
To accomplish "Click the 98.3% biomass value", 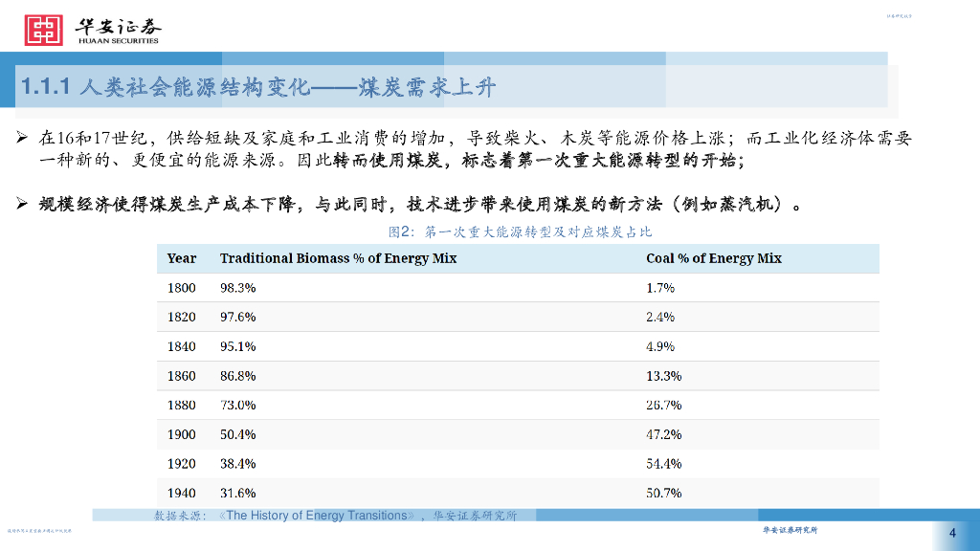I will point(237,288).
